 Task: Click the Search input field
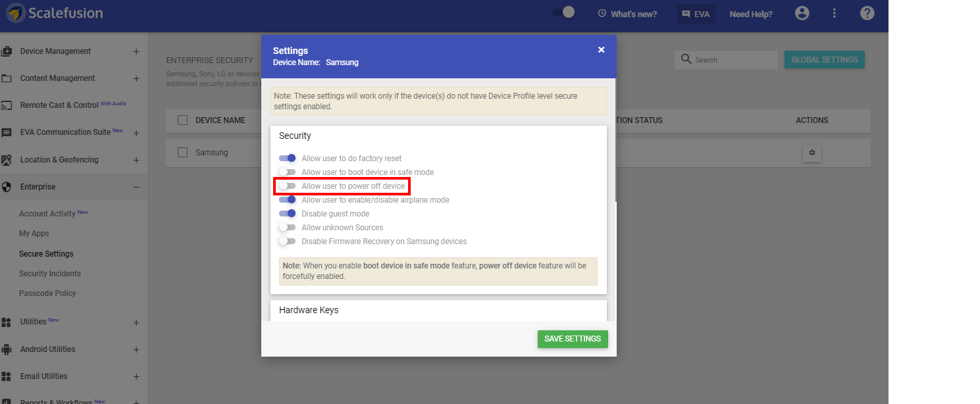point(726,60)
